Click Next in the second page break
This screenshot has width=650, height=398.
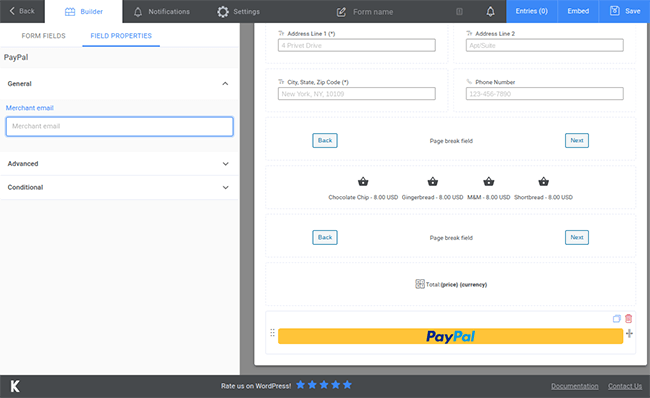577,238
